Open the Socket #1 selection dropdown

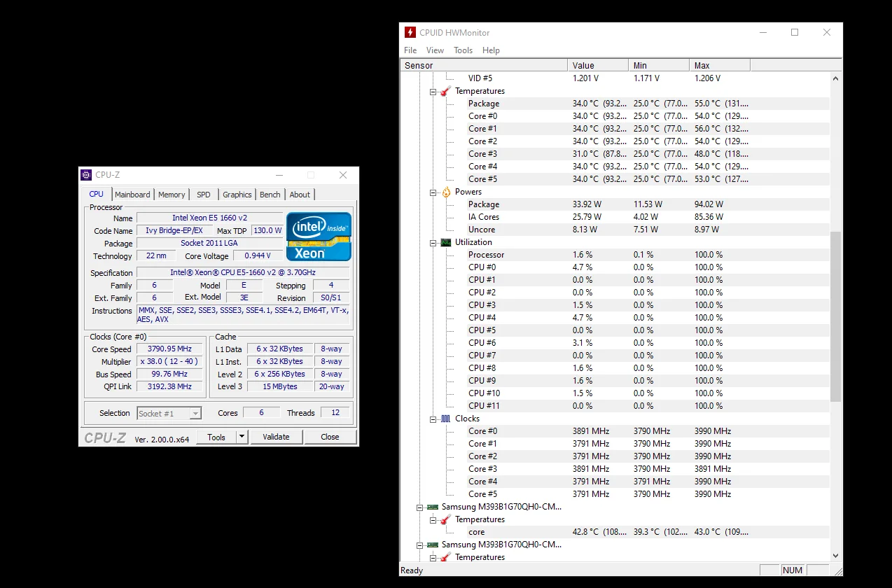click(x=195, y=414)
